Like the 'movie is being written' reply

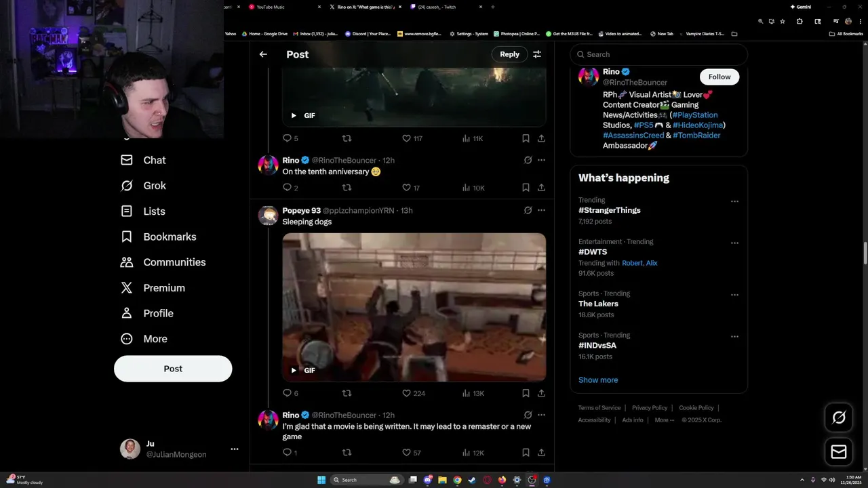[x=411, y=453]
